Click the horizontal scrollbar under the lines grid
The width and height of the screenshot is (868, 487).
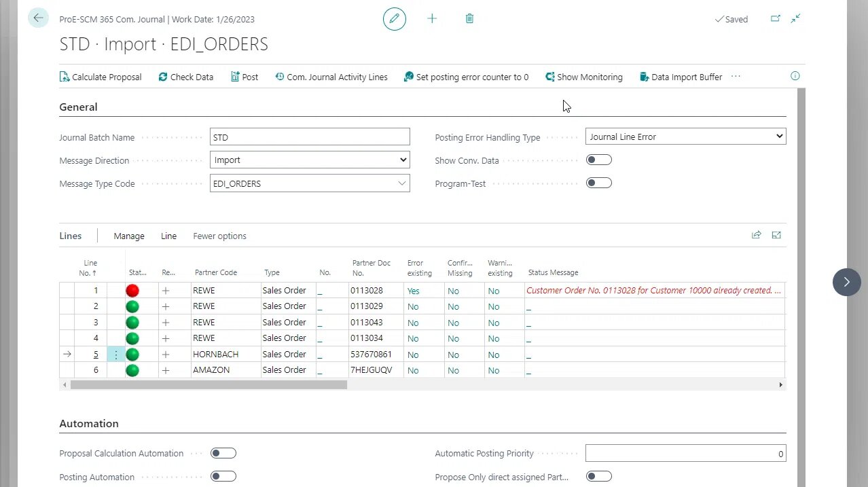pyautogui.click(x=209, y=385)
